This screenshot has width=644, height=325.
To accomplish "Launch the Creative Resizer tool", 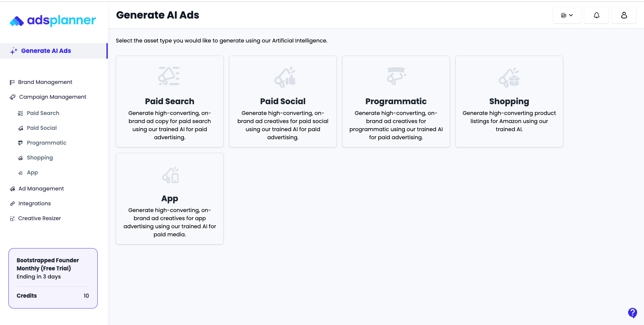I will [x=39, y=218].
